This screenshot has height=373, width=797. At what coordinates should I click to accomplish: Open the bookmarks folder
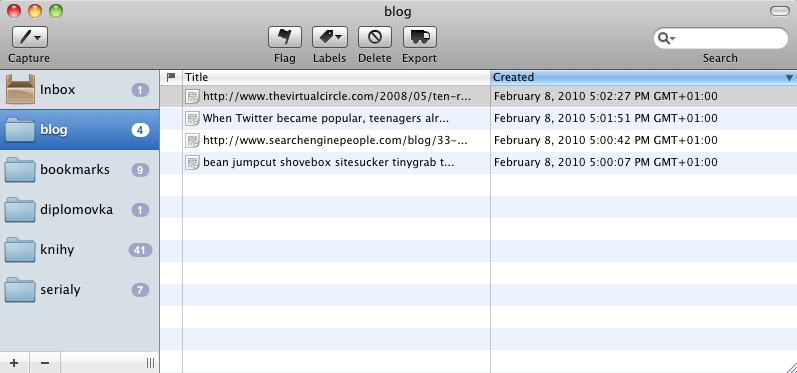(x=80, y=170)
